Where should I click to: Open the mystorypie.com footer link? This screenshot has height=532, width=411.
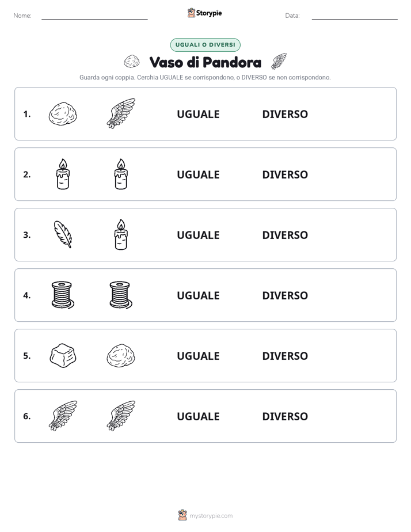click(211, 516)
